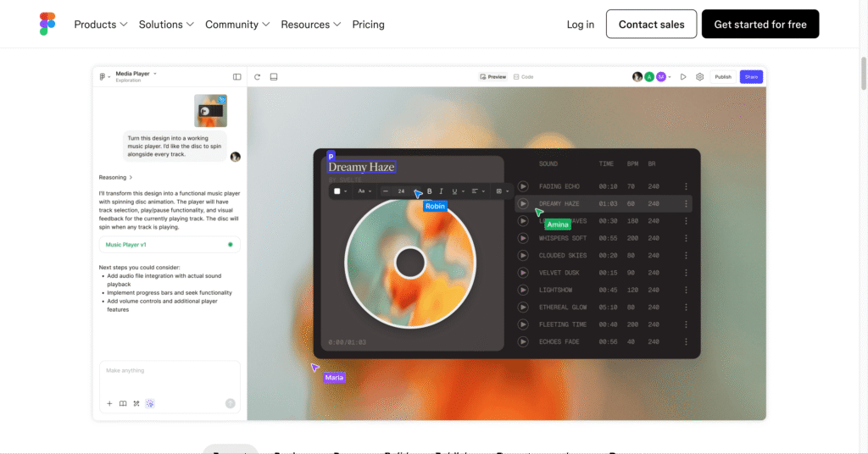The height and width of the screenshot is (454, 868).
Task: Click the send arrow button in prompt box
Action: [231, 404]
